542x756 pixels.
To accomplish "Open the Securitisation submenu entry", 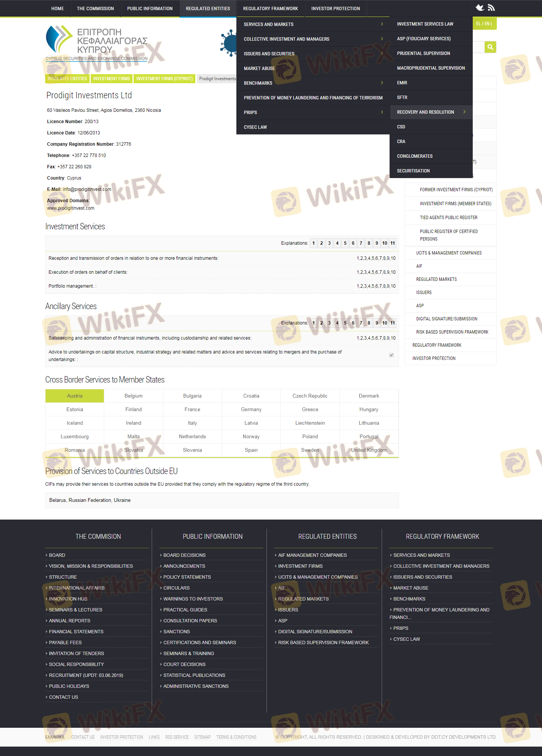I will click(431, 171).
